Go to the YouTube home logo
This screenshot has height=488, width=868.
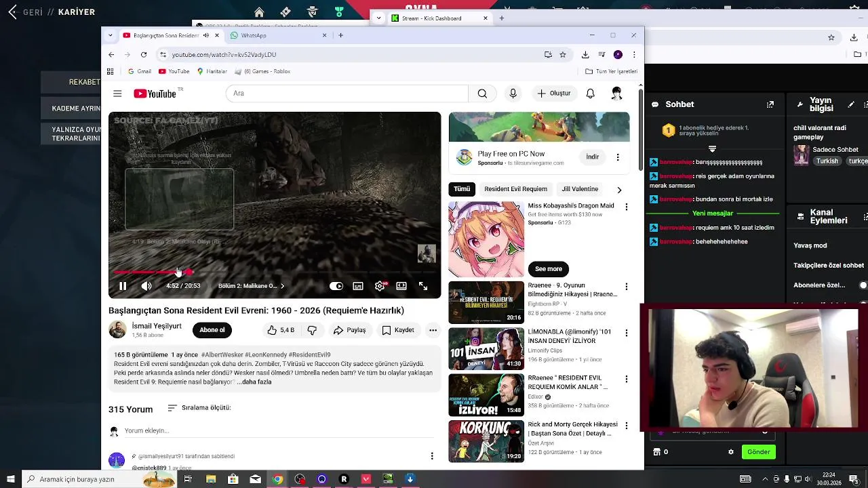coord(155,94)
